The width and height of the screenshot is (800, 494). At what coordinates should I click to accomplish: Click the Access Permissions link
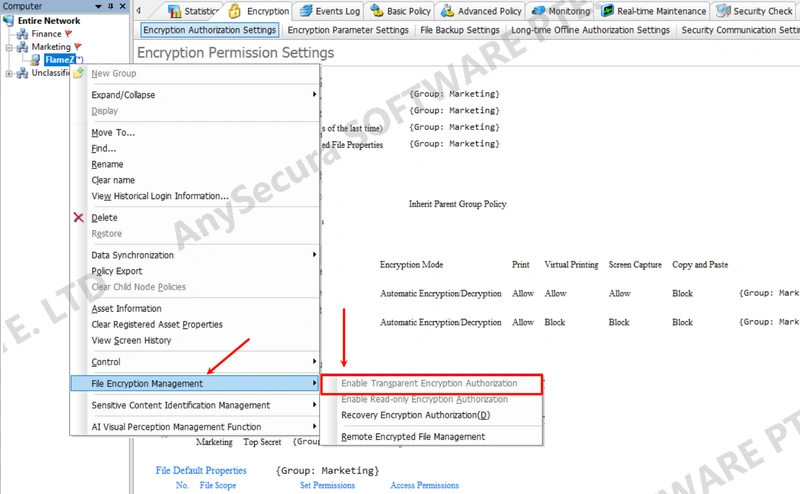(x=424, y=485)
